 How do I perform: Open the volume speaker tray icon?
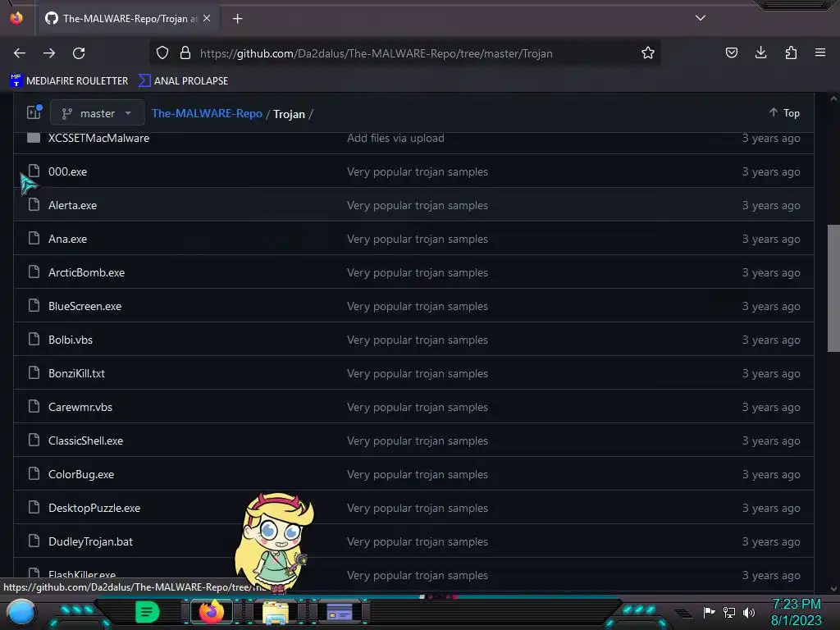point(748,612)
